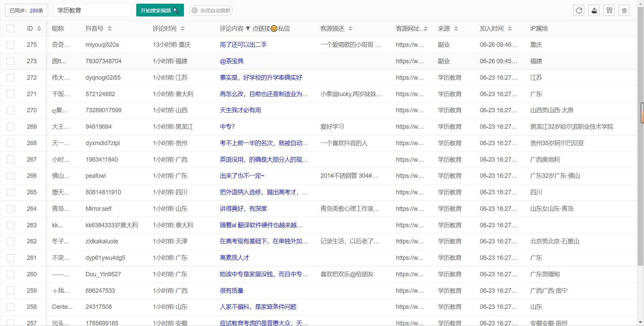Check the checkbox for row ID 275

(x=10, y=45)
